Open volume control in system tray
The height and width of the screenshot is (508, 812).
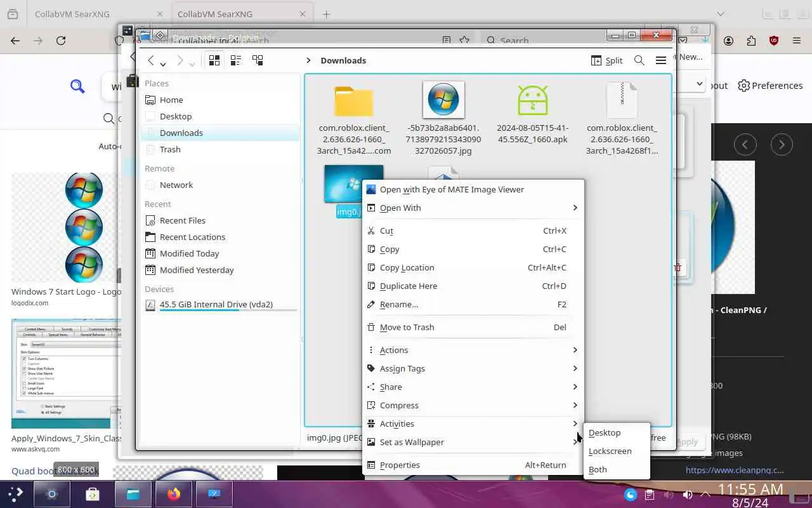tap(687, 495)
